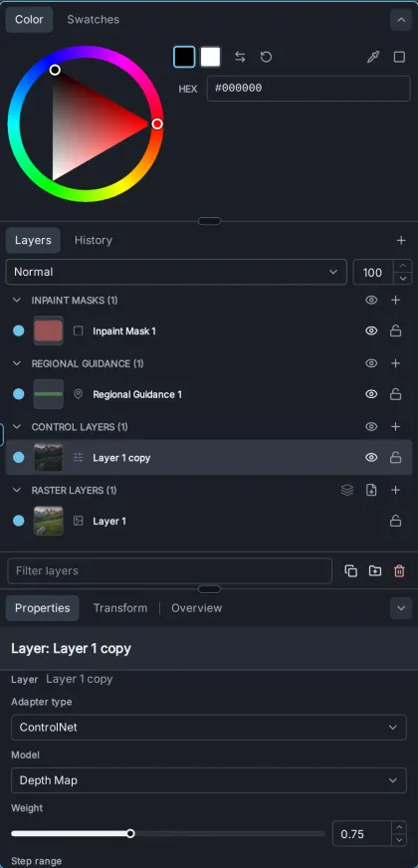Click the Regional Guidance 1 pin icon

coord(78,394)
